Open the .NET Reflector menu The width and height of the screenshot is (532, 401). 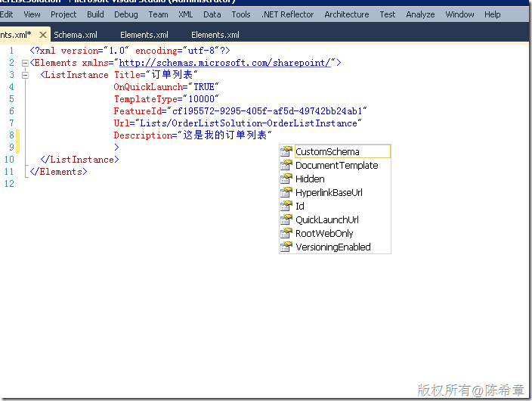[287, 14]
